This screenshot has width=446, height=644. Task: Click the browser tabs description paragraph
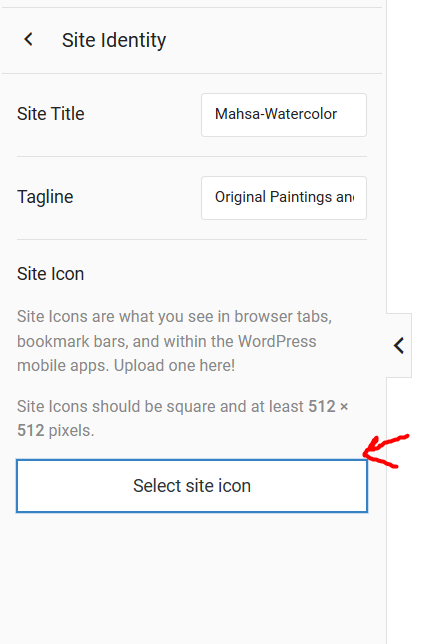coord(175,341)
